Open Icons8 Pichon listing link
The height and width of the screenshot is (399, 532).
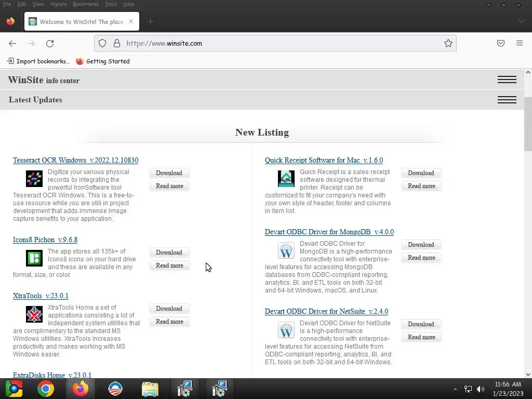click(x=45, y=240)
